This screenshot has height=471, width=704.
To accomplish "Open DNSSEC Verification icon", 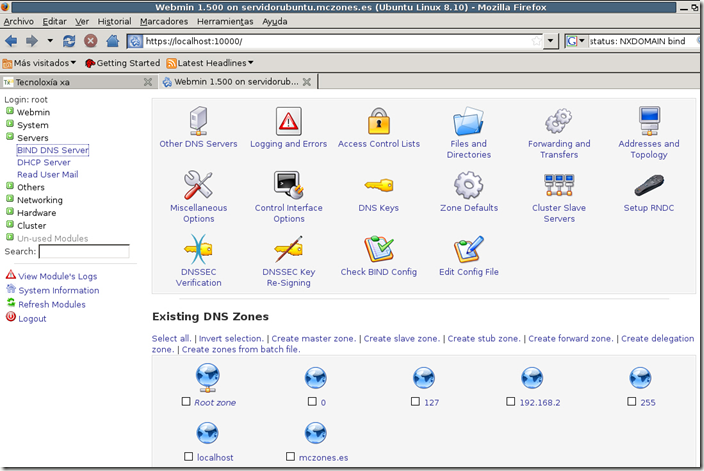I will [198, 249].
